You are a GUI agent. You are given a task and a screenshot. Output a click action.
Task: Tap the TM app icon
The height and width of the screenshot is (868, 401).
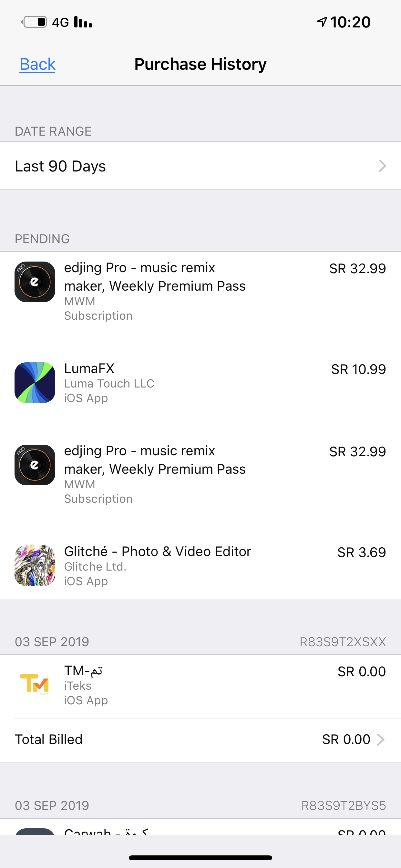[35, 684]
